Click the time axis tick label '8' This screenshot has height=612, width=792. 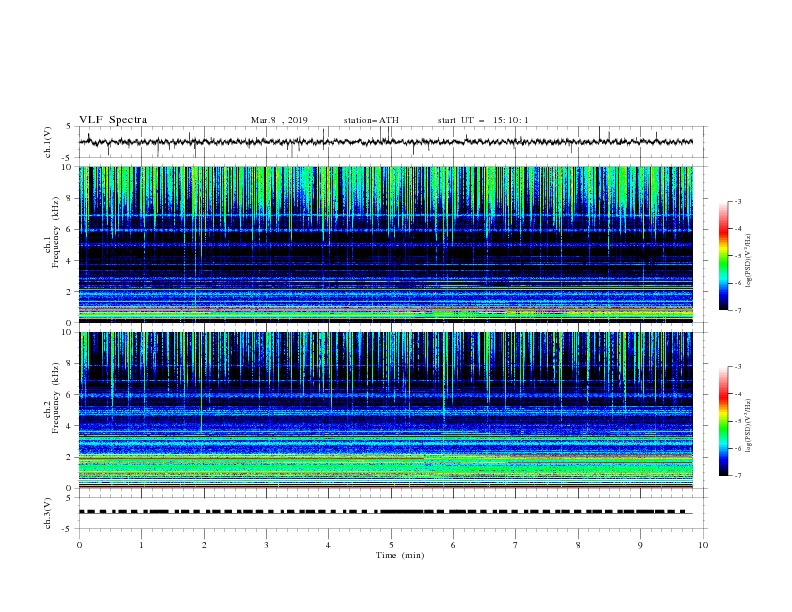(578, 545)
